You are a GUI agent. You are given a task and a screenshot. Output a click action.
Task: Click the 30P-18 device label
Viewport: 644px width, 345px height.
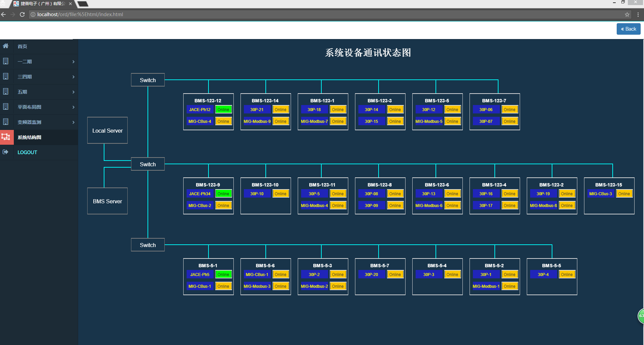[314, 110]
